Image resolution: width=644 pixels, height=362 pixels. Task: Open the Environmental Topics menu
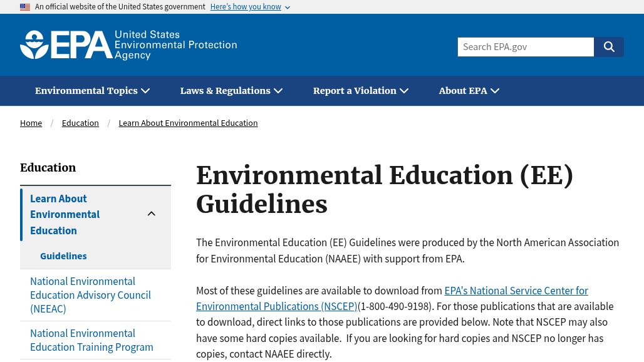92,91
